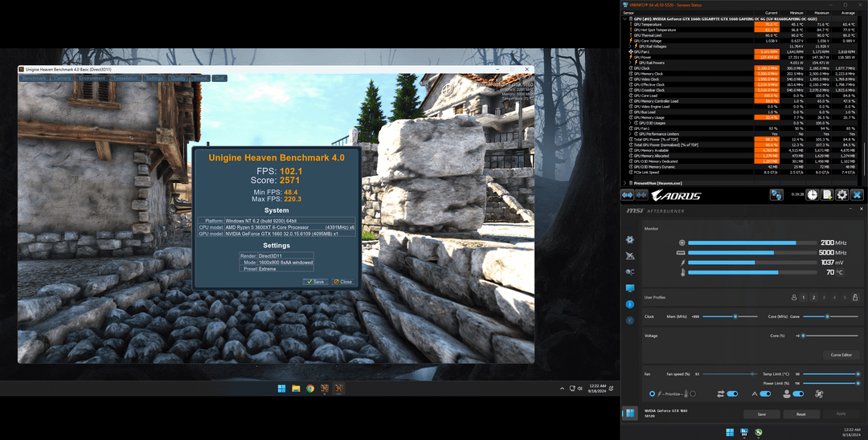Open Settings menu in Heaven window
This screenshot has height=440, width=868.
[154, 78]
